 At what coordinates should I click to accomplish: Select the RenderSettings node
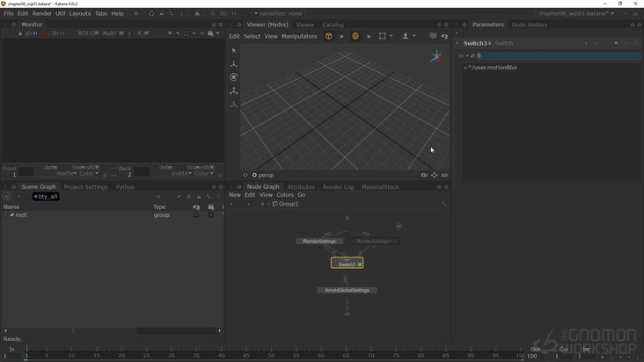pyautogui.click(x=319, y=241)
